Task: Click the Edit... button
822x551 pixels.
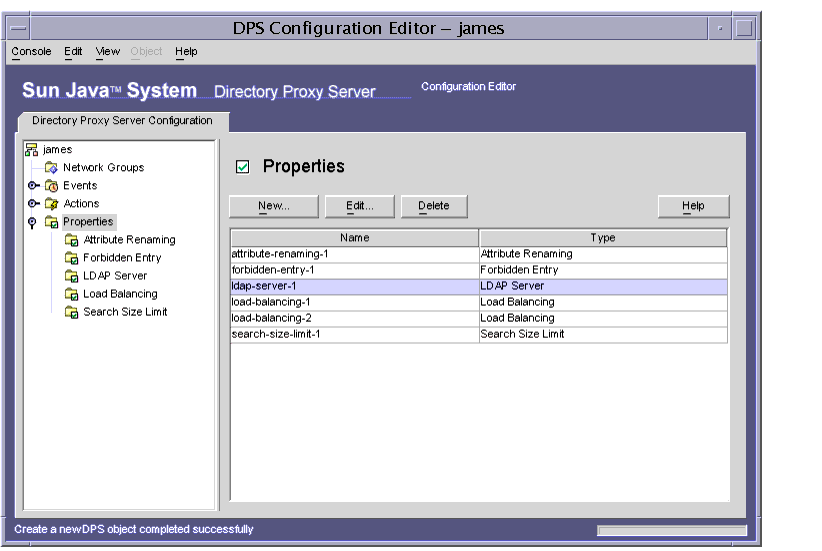Action: click(x=360, y=206)
